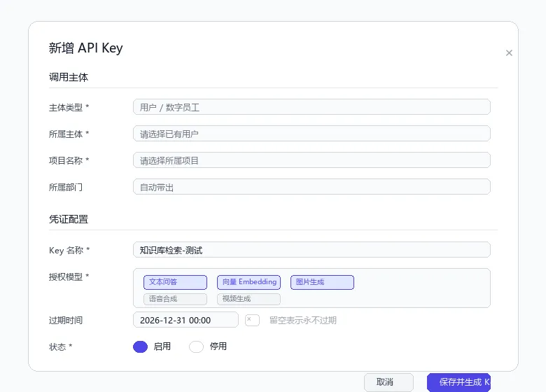Open the 项目名称 project selector

(311, 160)
